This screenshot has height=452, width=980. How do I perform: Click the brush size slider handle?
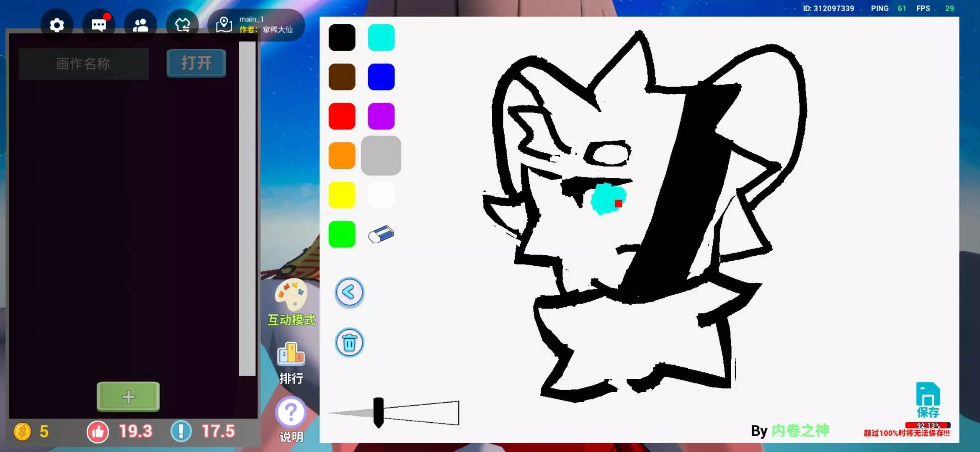(378, 412)
